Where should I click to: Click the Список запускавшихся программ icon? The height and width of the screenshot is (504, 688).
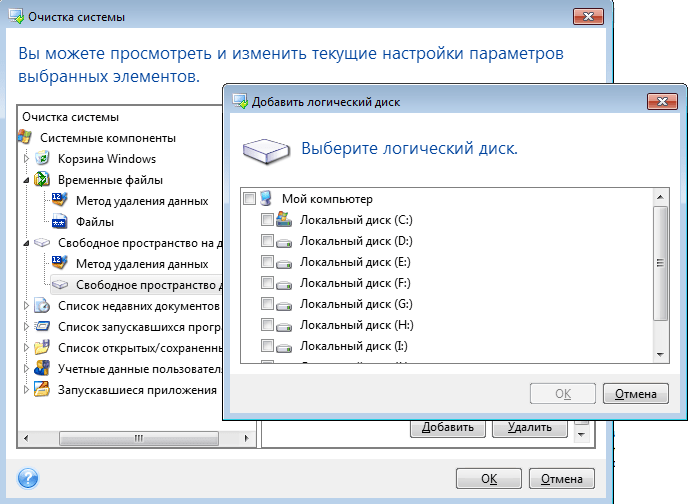tap(42, 326)
